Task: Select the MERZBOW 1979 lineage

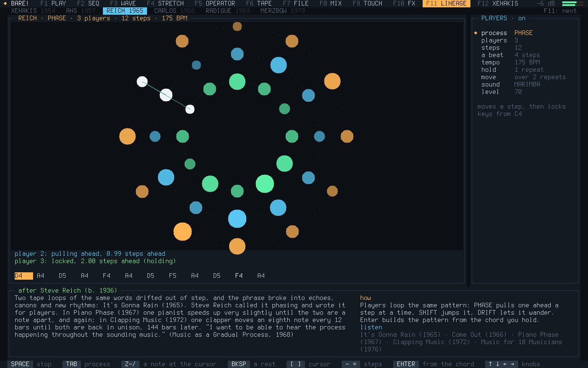Action: 283,11
